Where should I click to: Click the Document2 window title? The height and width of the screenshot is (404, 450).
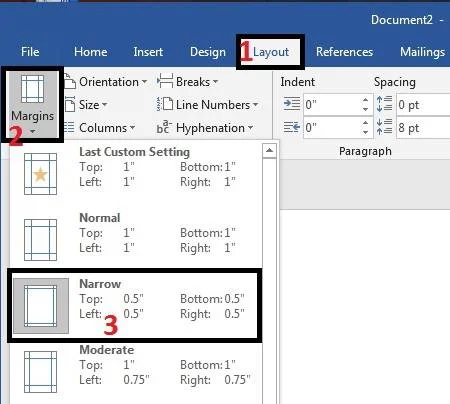click(x=402, y=20)
